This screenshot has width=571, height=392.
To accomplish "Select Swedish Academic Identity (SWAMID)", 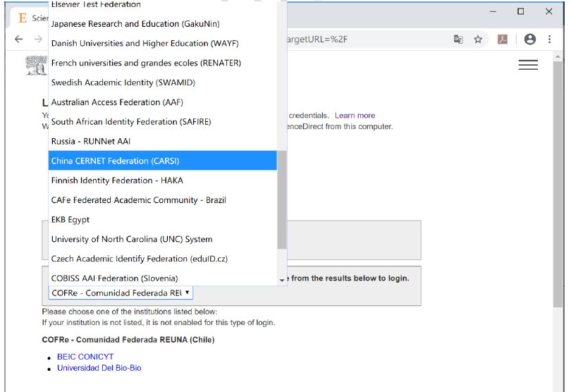I will [x=162, y=82].
